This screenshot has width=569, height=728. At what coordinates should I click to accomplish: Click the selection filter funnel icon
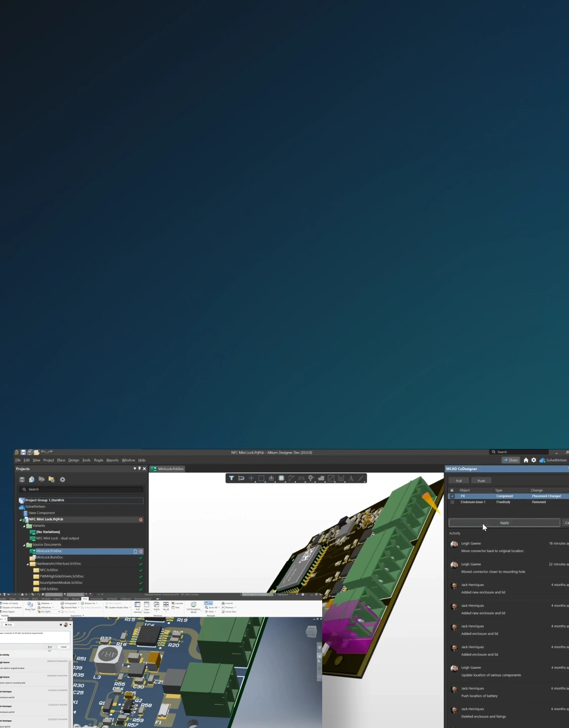[x=231, y=478]
